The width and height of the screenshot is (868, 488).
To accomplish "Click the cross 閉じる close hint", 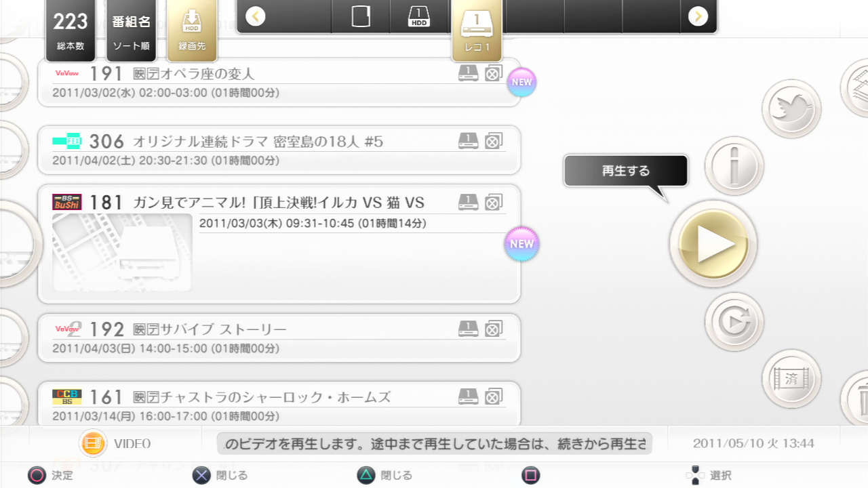I will [220, 476].
